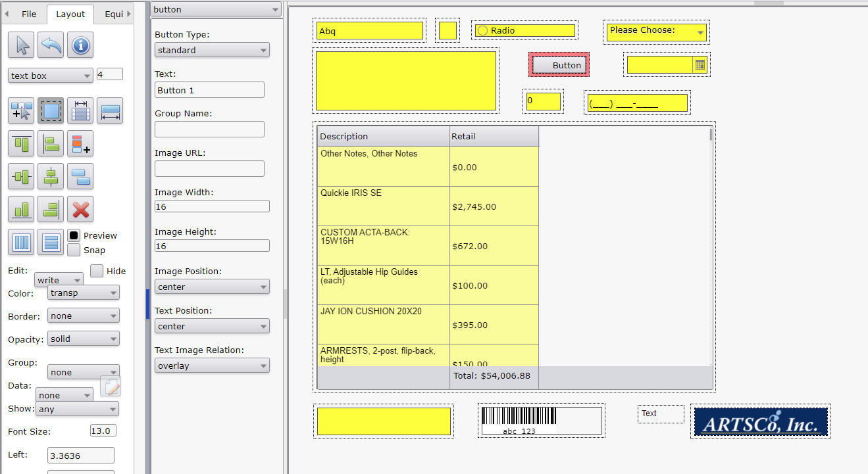This screenshot has height=474, width=868.
Task: Align selected elements to bottom
Action: [21, 209]
